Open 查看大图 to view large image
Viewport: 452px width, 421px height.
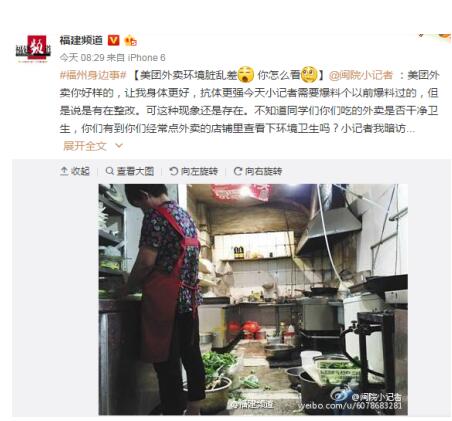pyautogui.click(x=130, y=171)
